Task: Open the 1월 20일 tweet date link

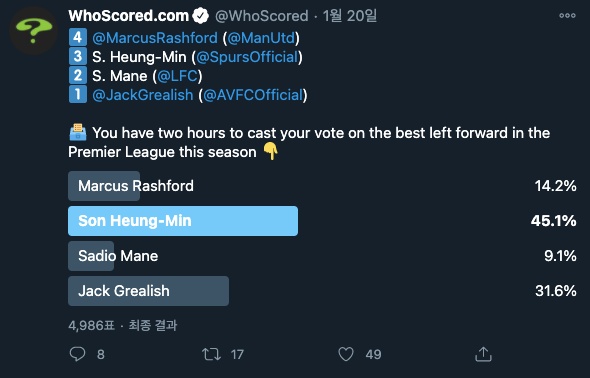Action: pyautogui.click(x=350, y=16)
